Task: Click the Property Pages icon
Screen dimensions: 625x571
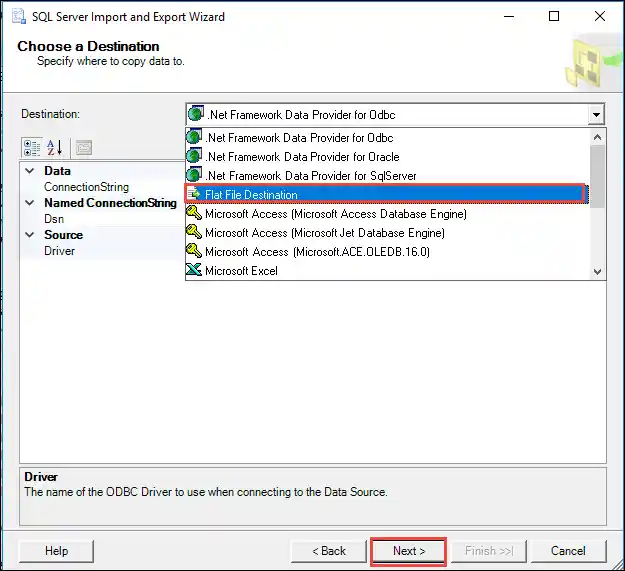Action: pos(84,148)
